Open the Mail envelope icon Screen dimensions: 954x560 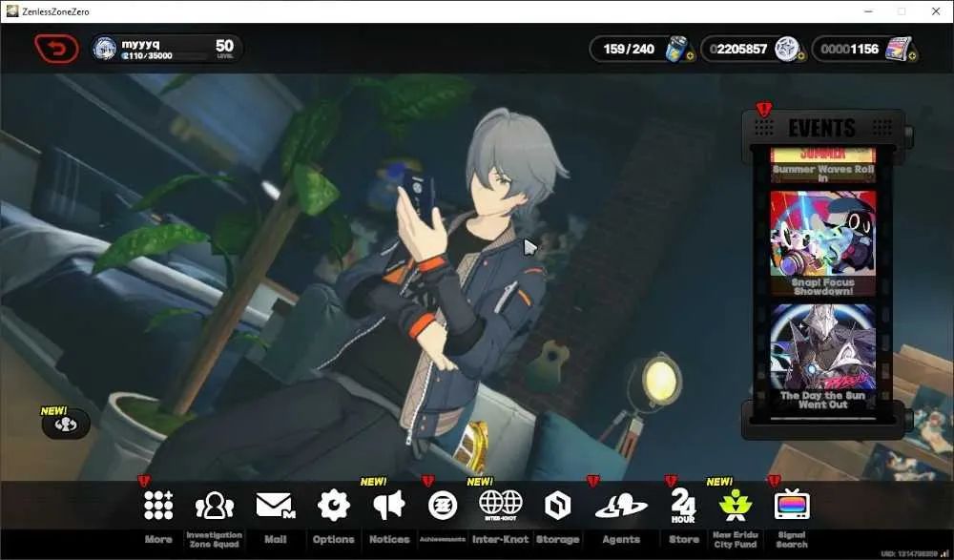point(276,506)
